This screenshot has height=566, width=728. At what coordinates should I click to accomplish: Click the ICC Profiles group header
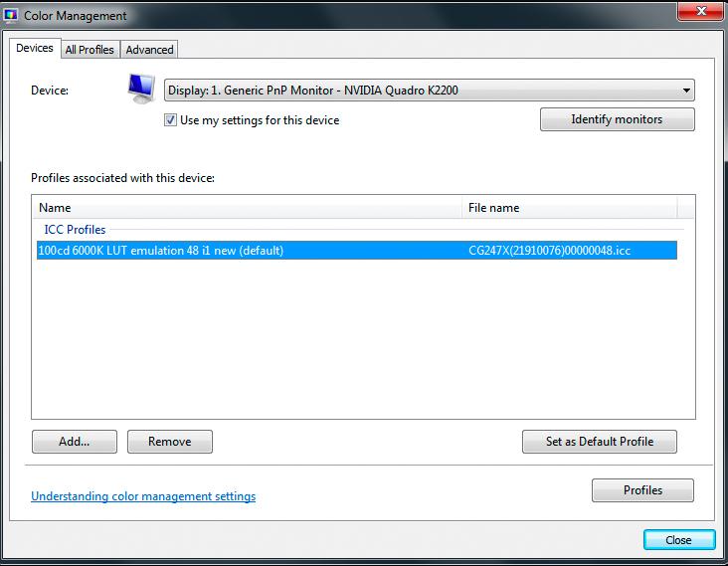click(75, 230)
